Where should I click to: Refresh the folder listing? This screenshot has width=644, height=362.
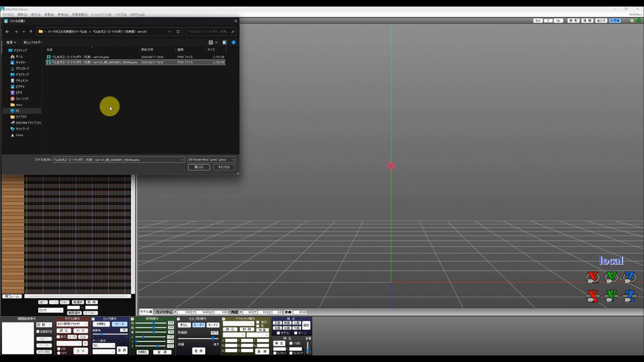178,32
